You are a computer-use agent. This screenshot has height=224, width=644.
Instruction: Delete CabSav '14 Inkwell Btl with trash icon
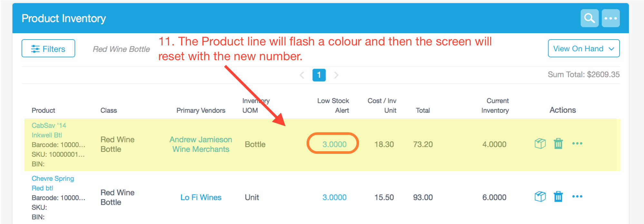point(558,144)
